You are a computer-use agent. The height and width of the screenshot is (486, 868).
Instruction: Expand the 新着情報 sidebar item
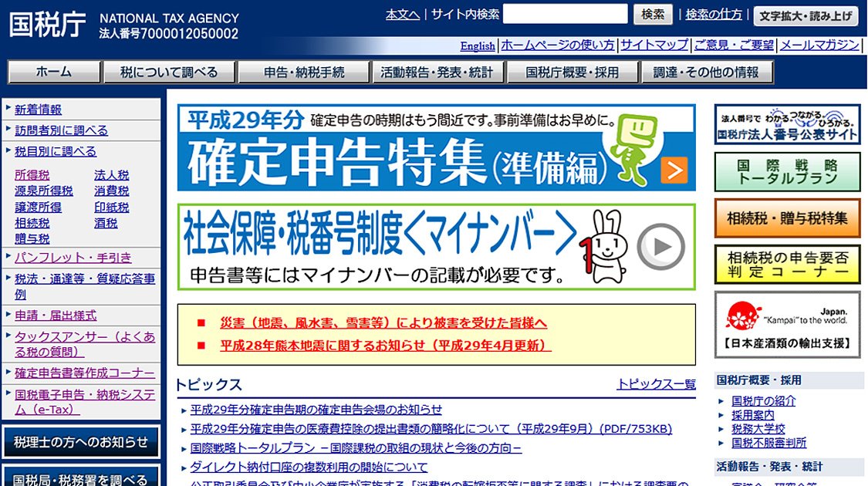[x=39, y=110]
